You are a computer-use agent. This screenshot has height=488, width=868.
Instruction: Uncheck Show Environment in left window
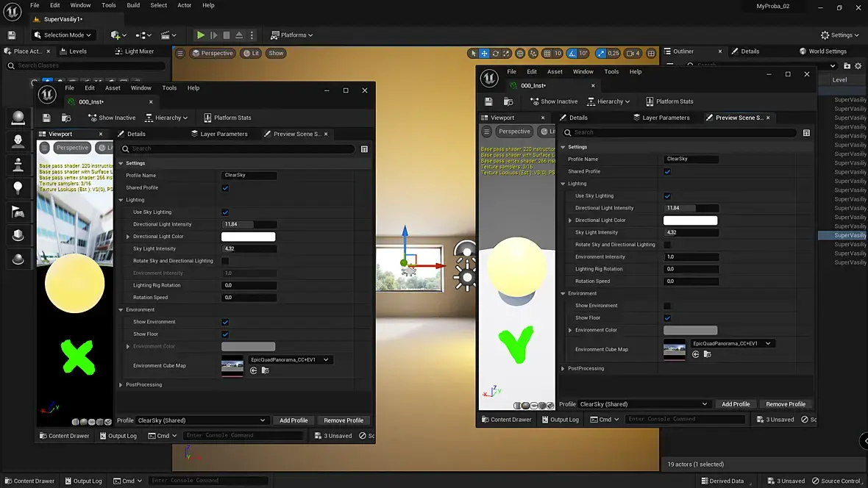(225, 322)
